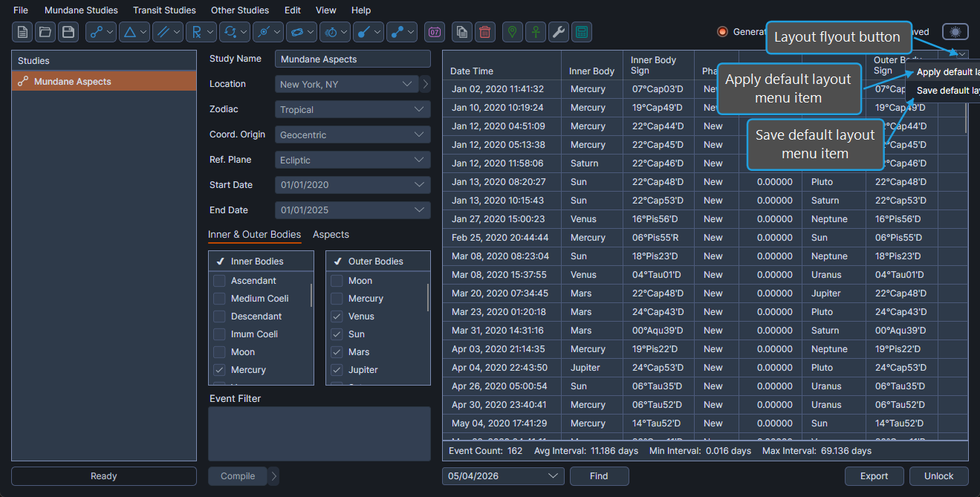
Task: Uncheck Venus in Outer Bodies list
Action: [337, 316]
